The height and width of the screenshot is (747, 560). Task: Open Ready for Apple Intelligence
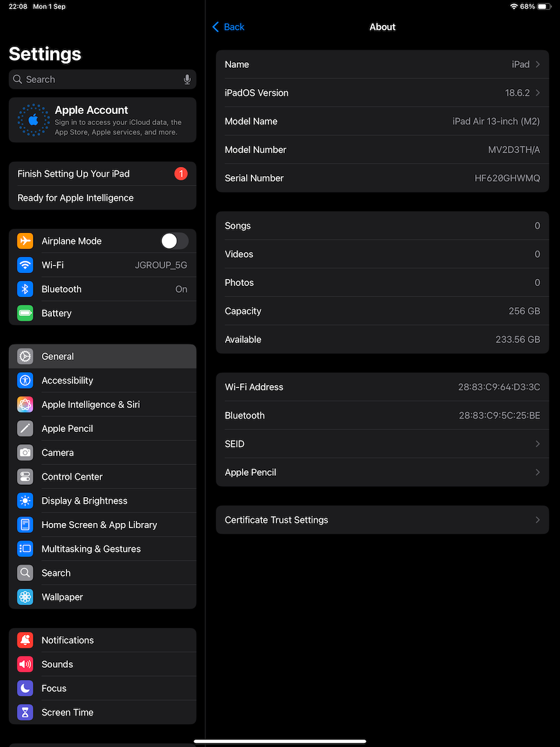pyautogui.click(x=103, y=198)
